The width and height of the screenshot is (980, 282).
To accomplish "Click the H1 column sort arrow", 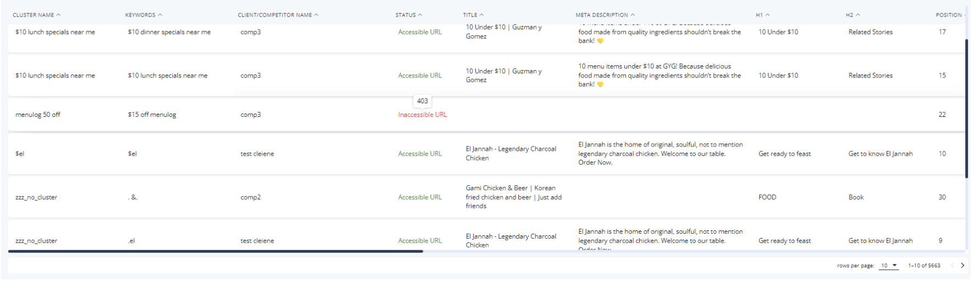I will tap(768, 15).
